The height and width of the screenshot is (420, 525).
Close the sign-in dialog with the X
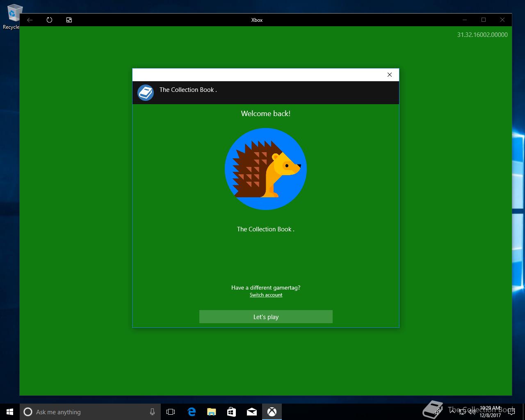[390, 75]
